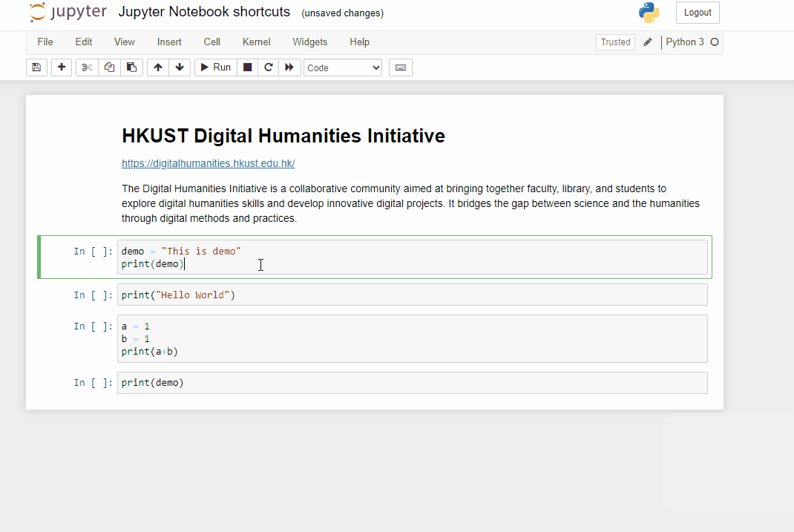The image size is (794, 532).
Task: Move selected cell up with arrow icon
Action: [157, 68]
